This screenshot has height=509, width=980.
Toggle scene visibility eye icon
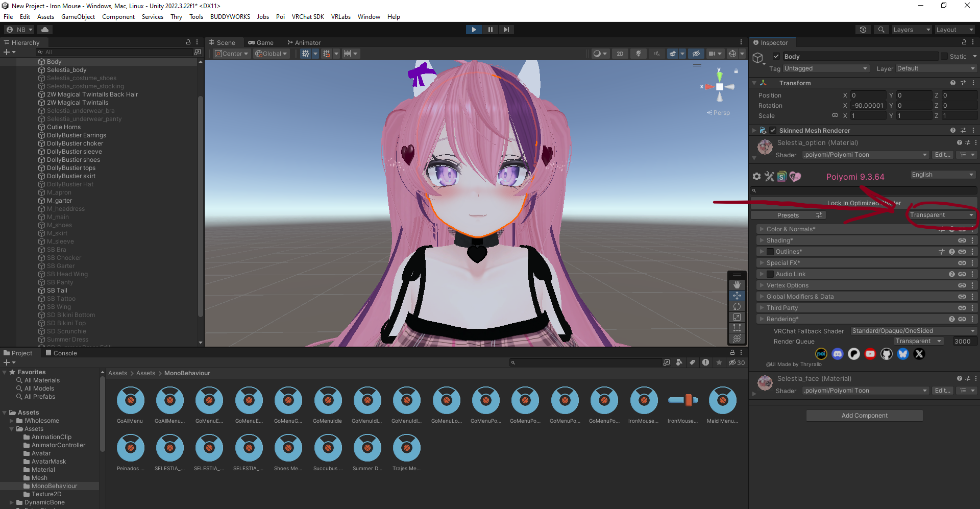coord(696,54)
